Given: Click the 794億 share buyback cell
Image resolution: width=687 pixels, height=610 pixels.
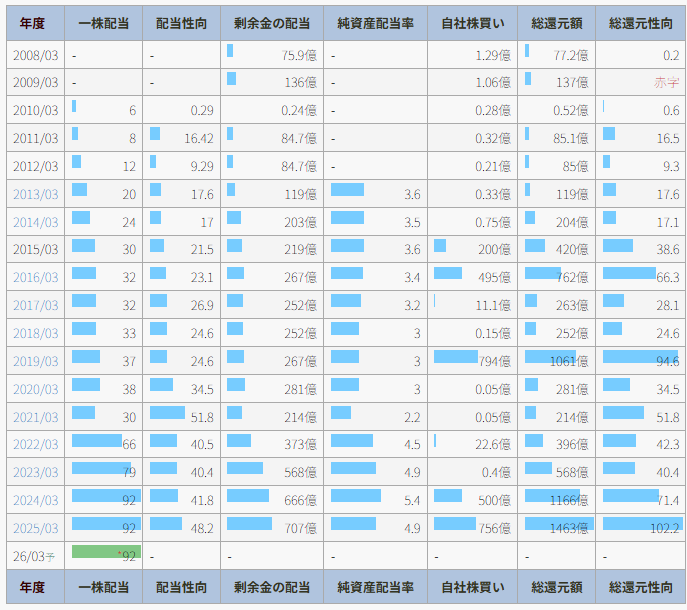Looking at the screenshot, I should coord(471,362).
